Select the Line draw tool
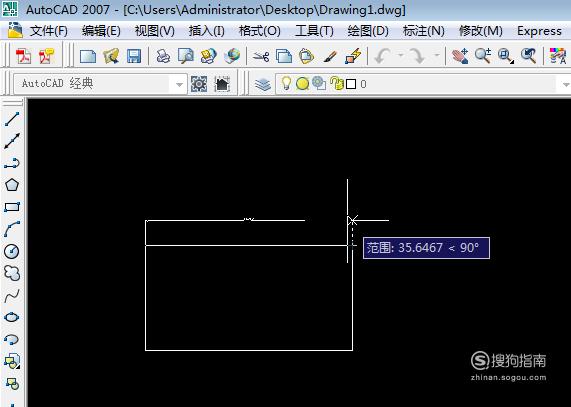The height and width of the screenshot is (407, 571). point(12,119)
